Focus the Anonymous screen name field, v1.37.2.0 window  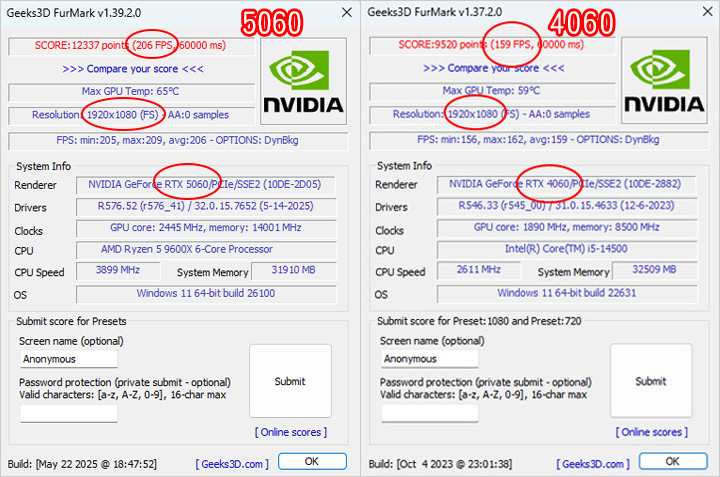pyautogui.click(x=430, y=359)
